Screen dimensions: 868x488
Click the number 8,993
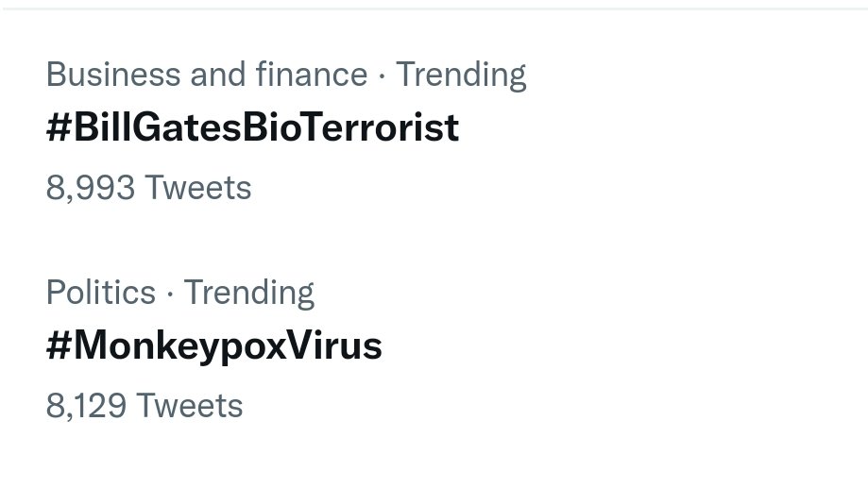91,188
